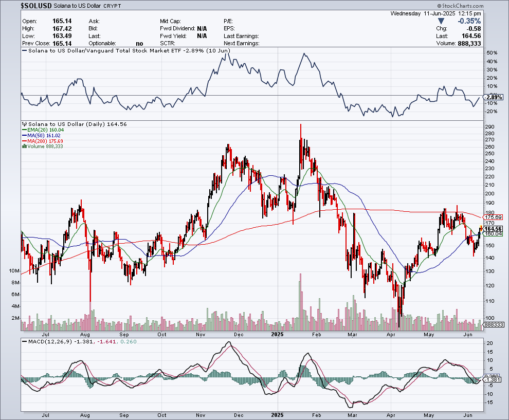Click the High value 167.42
The image size is (509, 420).
coord(62,29)
